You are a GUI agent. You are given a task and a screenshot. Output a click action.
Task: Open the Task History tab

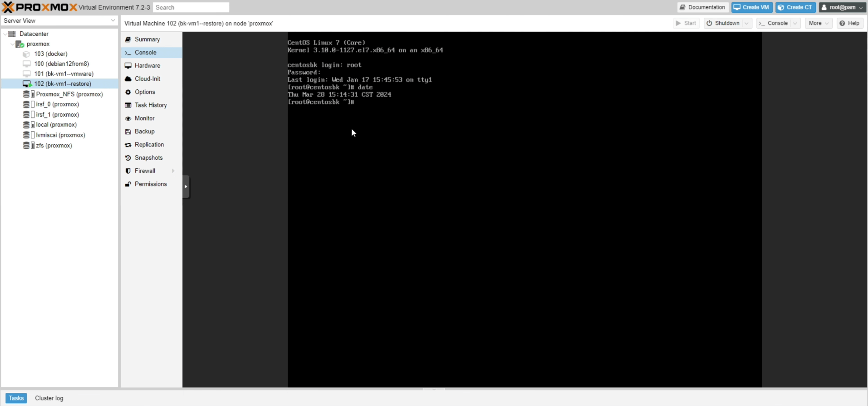(152, 105)
